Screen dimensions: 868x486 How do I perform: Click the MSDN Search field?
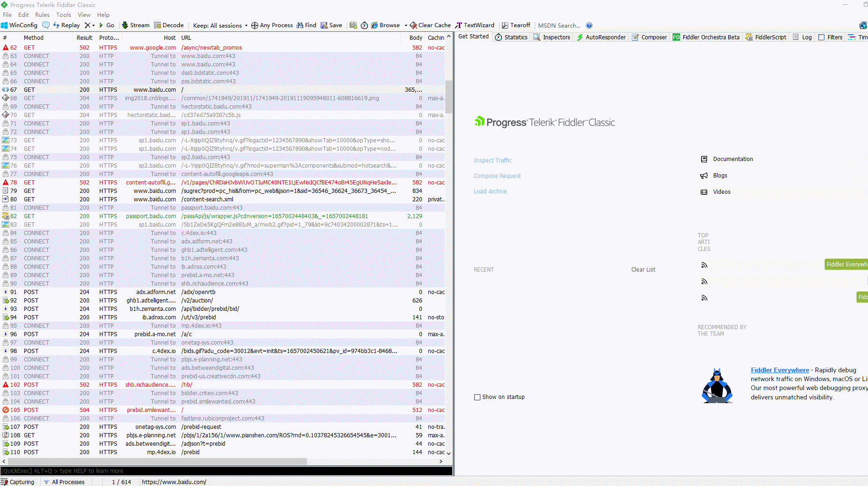(x=559, y=25)
